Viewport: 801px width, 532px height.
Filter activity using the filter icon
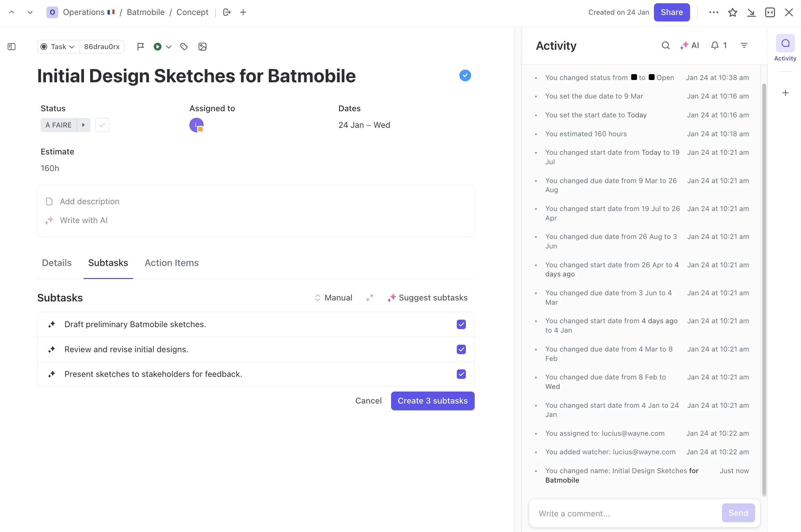(744, 45)
